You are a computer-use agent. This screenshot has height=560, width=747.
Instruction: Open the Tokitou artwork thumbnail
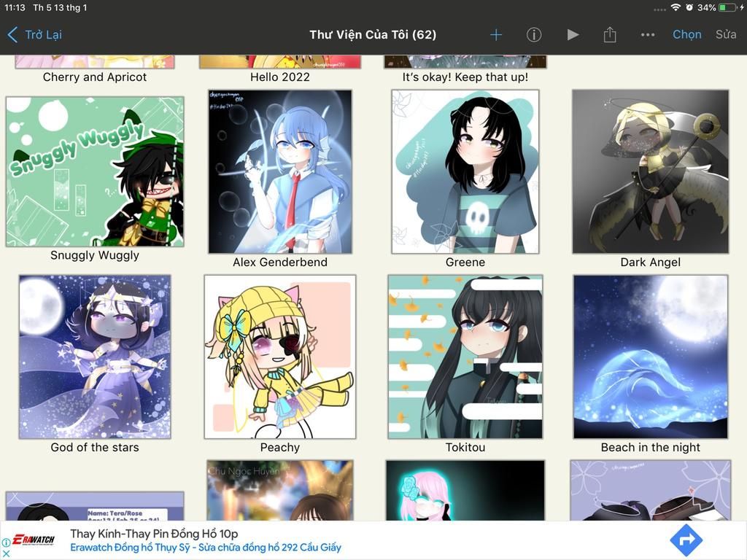(x=465, y=357)
